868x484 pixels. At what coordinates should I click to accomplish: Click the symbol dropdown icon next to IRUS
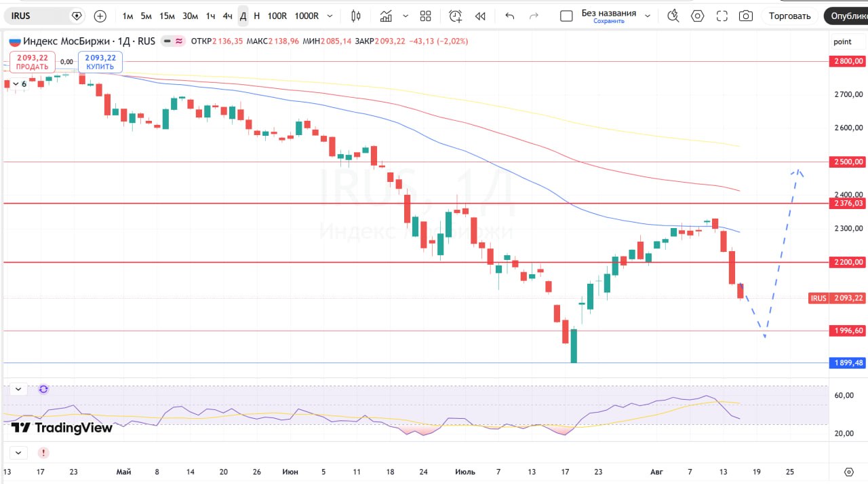pyautogui.click(x=77, y=16)
